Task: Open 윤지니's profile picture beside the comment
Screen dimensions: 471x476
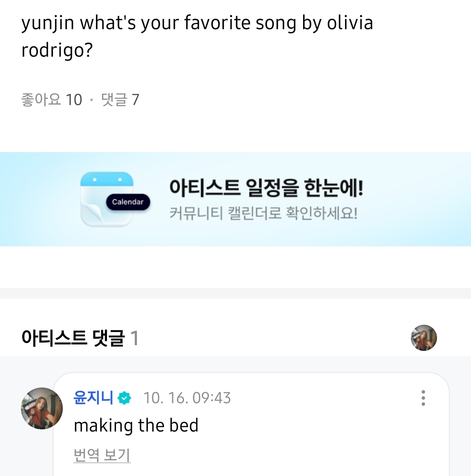Action: pyautogui.click(x=42, y=408)
